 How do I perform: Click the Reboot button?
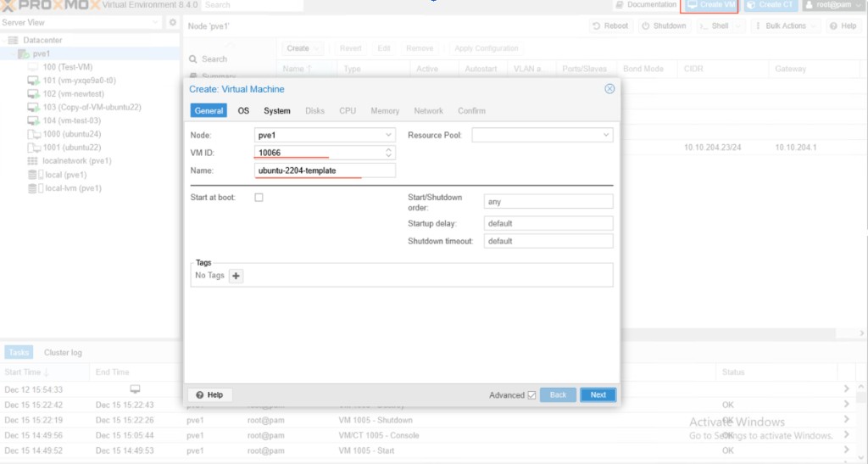pos(610,26)
